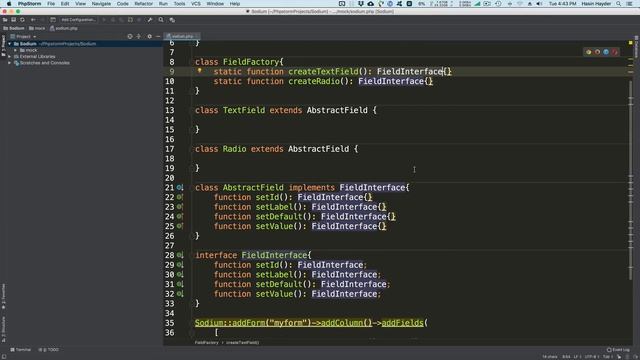Viewport: 640px width, 360px height.
Task: Click the yellow inspection indicator atop scrollbar
Action: (x=631, y=42)
